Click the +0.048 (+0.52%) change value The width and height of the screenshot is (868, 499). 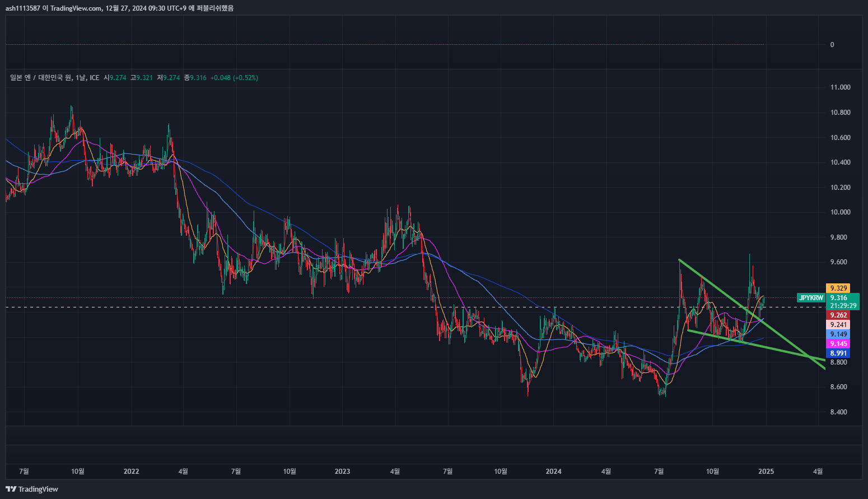click(234, 78)
